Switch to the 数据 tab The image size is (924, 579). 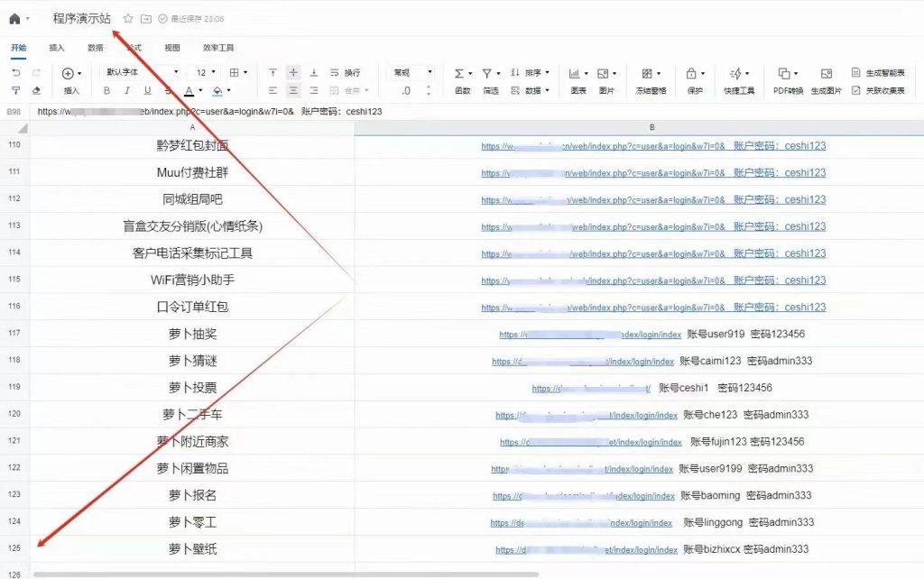pos(96,48)
